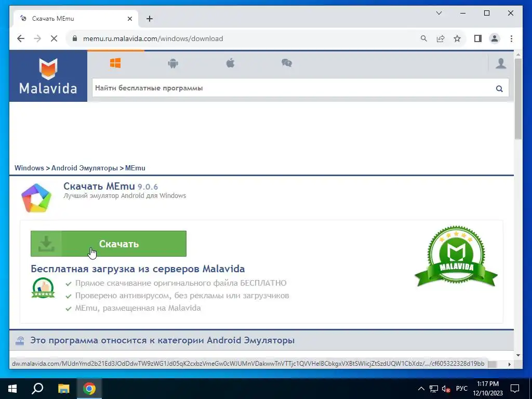Click the search magnifier in Malavida search box
Viewport: 532px width, 399px height.
(x=499, y=88)
